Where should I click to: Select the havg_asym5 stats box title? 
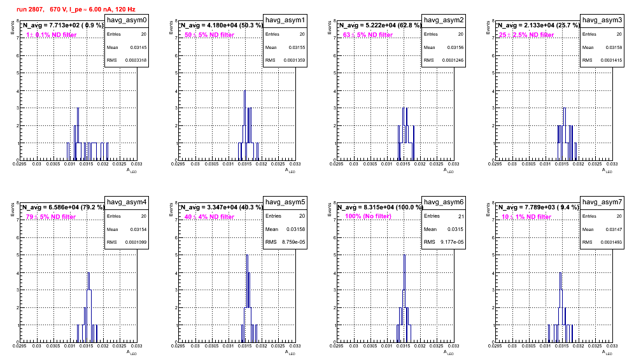coord(285,202)
